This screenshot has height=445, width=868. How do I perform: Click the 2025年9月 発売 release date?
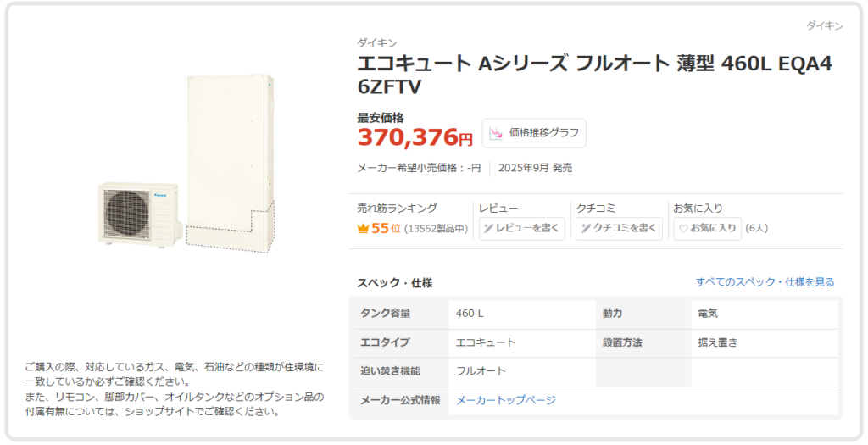pyautogui.click(x=535, y=168)
